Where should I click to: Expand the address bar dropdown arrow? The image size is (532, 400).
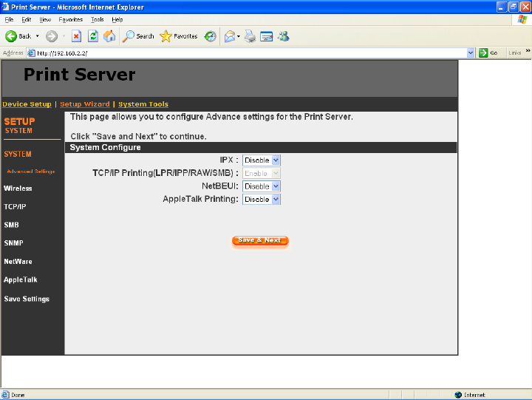pyautogui.click(x=470, y=53)
